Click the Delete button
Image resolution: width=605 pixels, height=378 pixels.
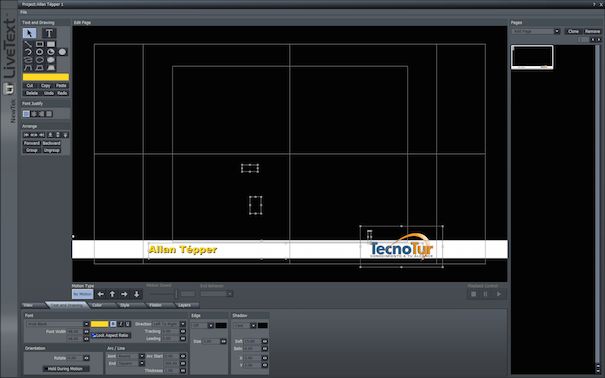(32, 93)
